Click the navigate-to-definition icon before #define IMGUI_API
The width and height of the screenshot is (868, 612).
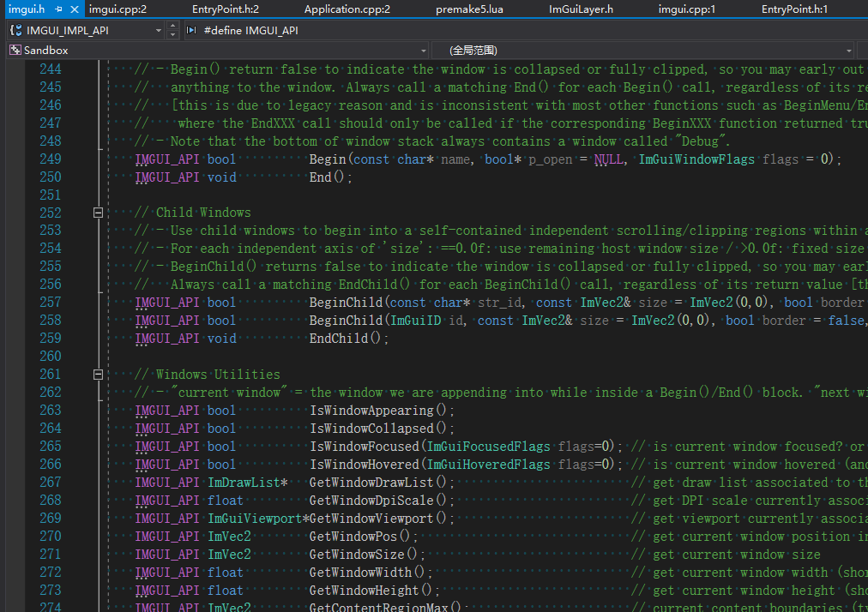click(192, 28)
